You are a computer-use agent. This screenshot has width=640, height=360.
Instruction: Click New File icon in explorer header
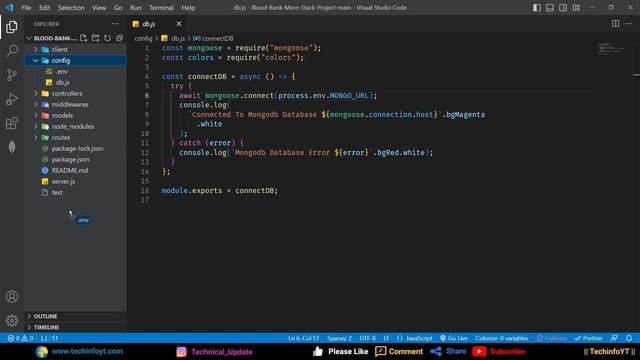pos(84,38)
